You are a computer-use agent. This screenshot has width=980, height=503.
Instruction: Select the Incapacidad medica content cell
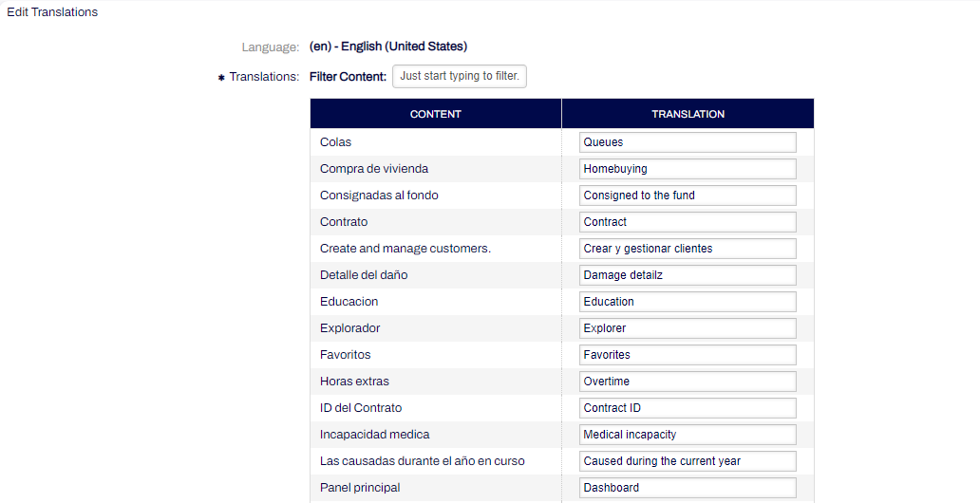(436, 435)
